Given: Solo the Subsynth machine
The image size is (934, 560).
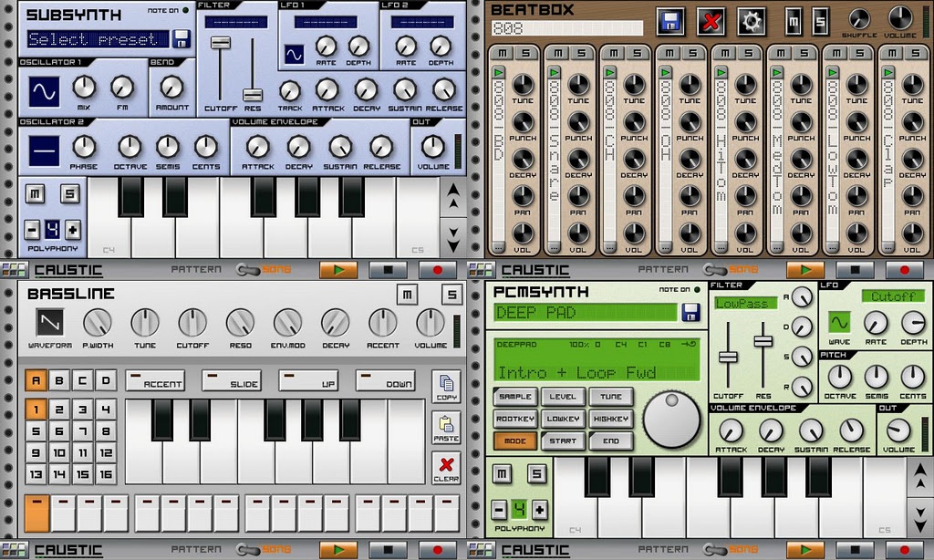Looking at the screenshot, I should (69, 194).
